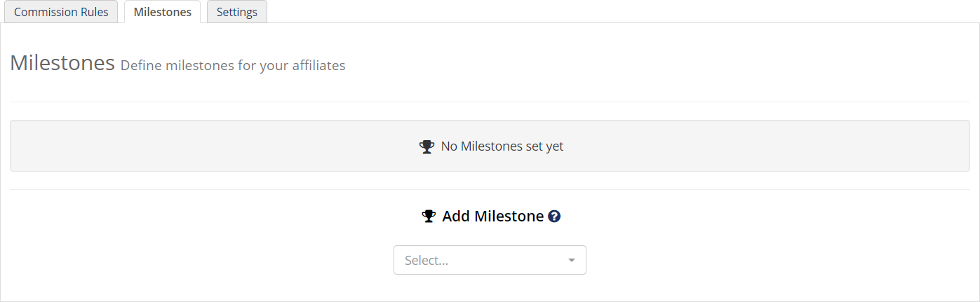Click the gray empty milestones panel
The image size is (980, 302).
point(490,146)
